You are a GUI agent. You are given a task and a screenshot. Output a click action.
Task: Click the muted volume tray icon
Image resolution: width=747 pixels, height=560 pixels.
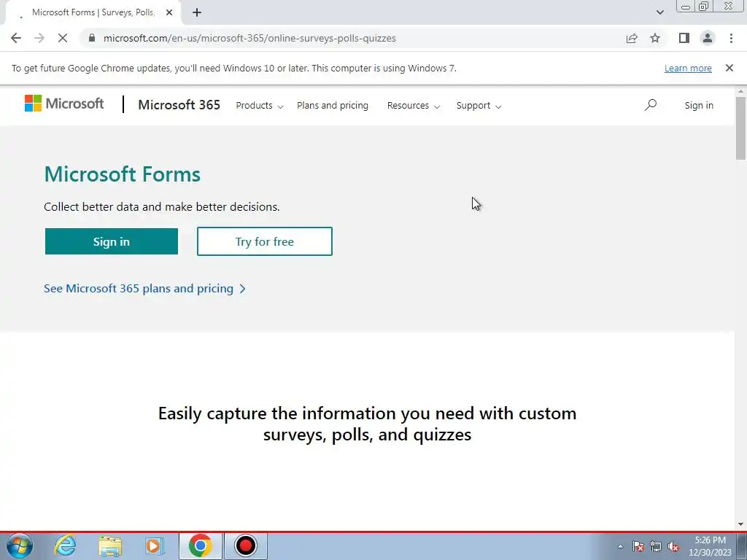click(x=673, y=546)
